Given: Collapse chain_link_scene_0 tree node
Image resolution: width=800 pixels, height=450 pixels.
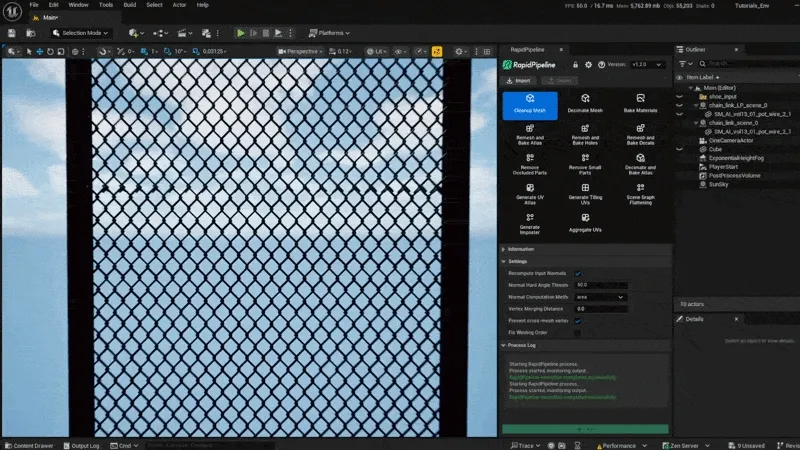Looking at the screenshot, I should click(x=696, y=123).
